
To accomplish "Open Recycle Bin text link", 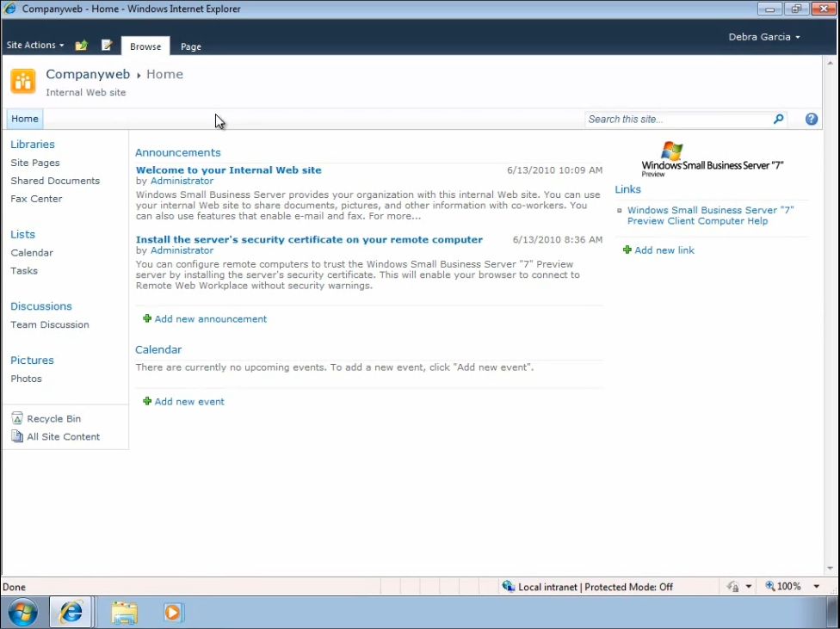I will click(x=54, y=418).
